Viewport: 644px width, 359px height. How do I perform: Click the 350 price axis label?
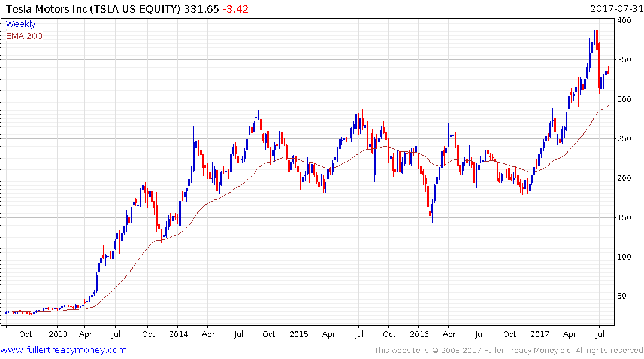tap(625, 59)
